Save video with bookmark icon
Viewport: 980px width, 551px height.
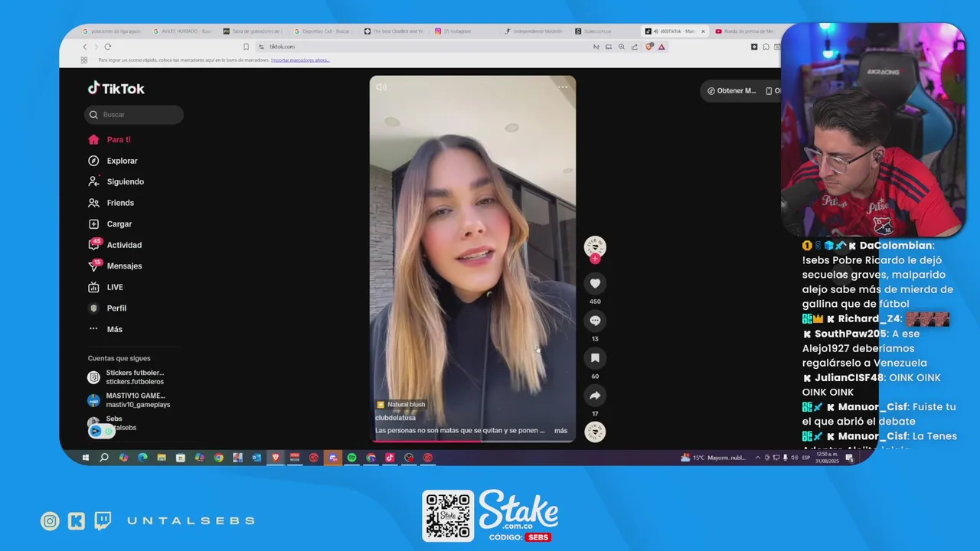(x=595, y=358)
